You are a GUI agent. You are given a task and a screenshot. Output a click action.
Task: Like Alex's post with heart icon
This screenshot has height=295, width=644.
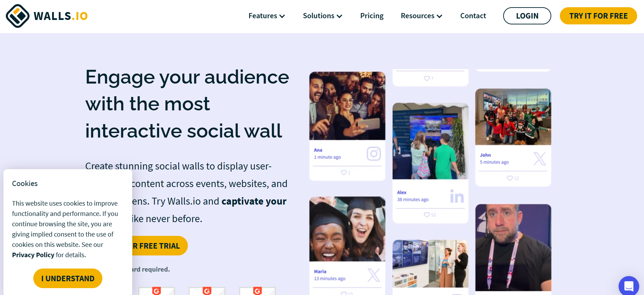[x=427, y=215]
